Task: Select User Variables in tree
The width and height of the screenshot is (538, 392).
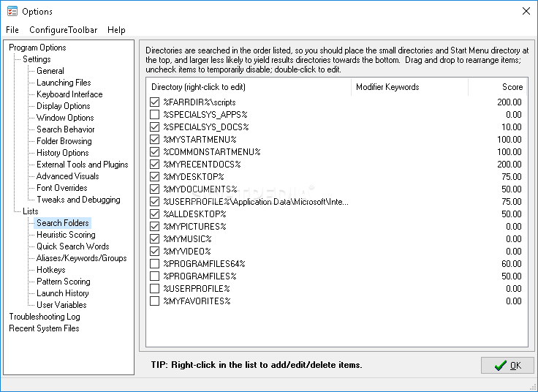Action: 61,305
